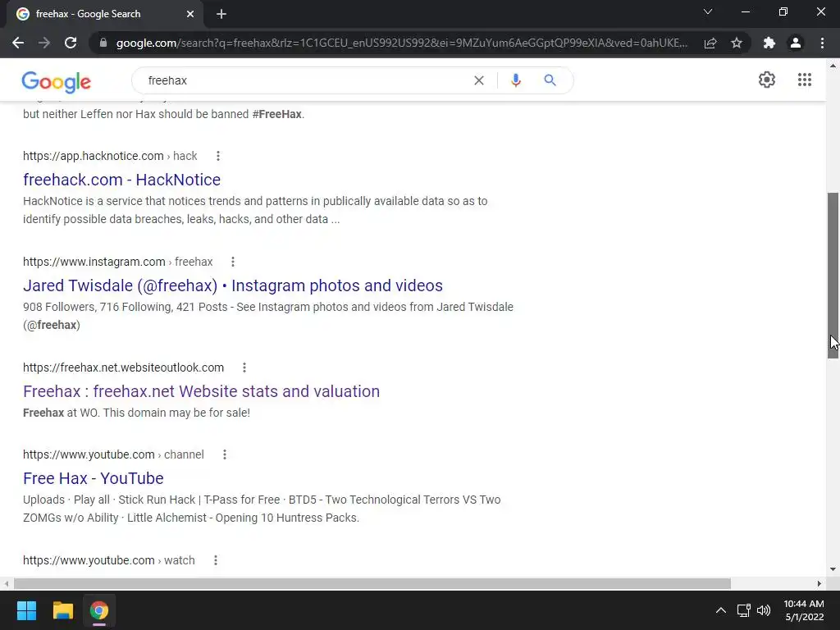
Task: Click the scroll down arrow of the page
Action: click(x=833, y=569)
